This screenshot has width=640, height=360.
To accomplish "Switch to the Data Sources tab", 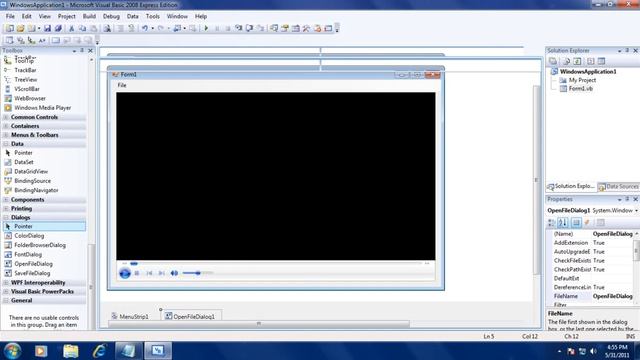I will coord(618,187).
